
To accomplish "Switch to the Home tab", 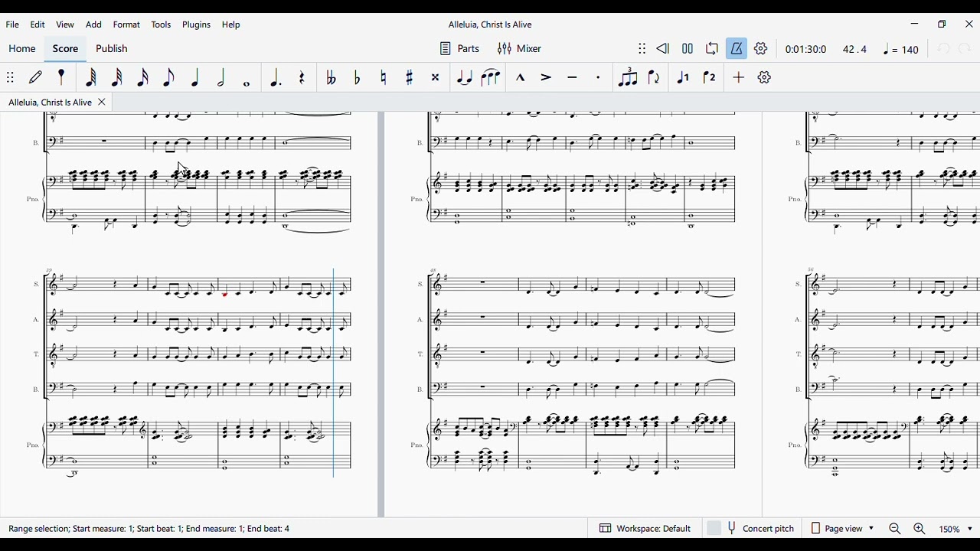I will (x=22, y=49).
